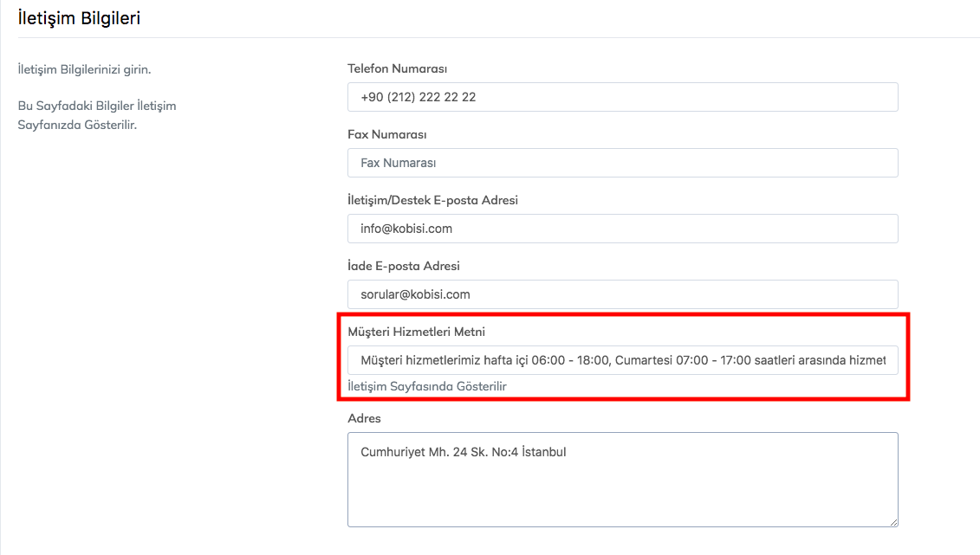Click the İletişim/Destek E-posta Adresi label

click(x=432, y=200)
